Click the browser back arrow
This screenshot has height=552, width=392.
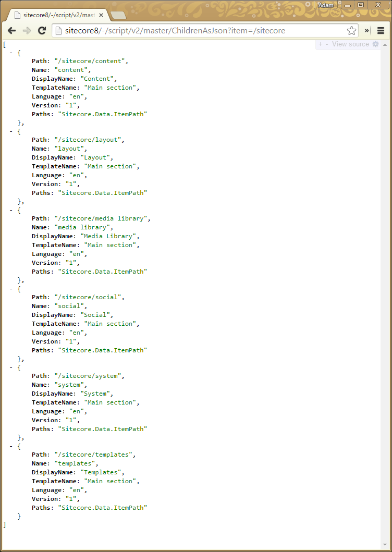(x=11, y=31)
